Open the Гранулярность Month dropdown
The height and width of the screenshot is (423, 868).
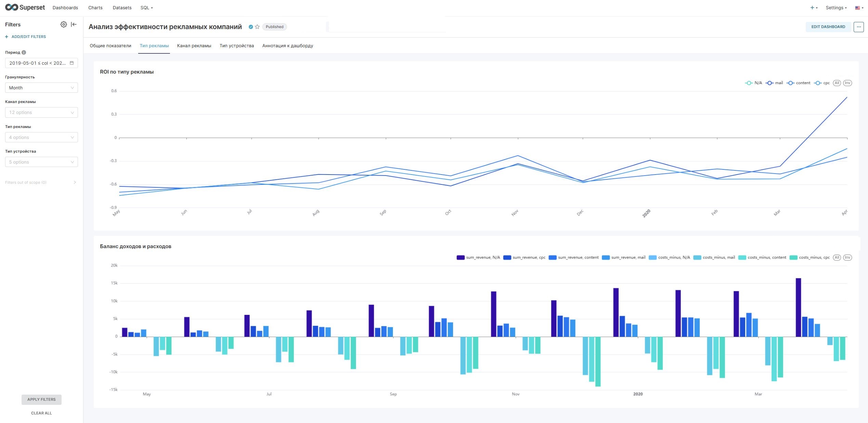41,88
